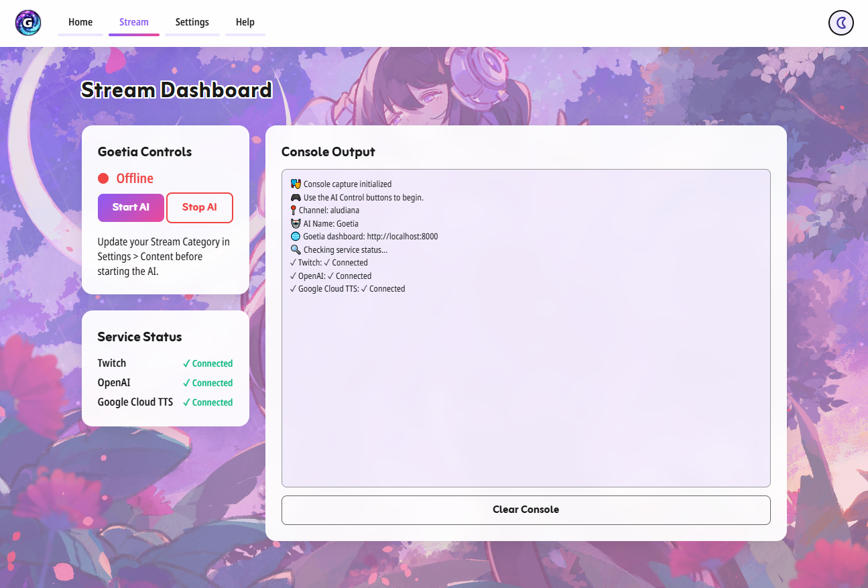Viewport: 868px width, 588px height.
Task: Click the green checkmark beside OpenAI
Action: 186,382
